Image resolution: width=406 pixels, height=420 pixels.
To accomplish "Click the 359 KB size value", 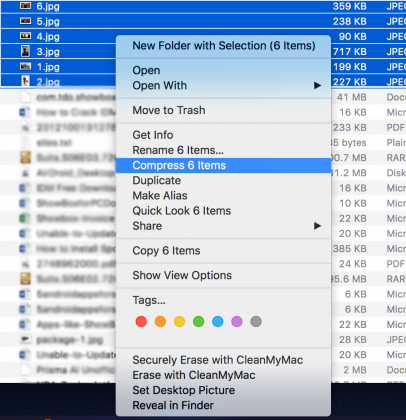I will 349,6.
